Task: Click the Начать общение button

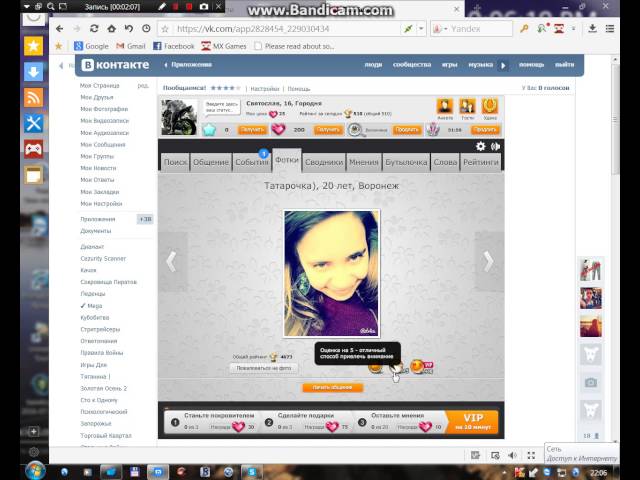Action: click(x=332, y=387)
